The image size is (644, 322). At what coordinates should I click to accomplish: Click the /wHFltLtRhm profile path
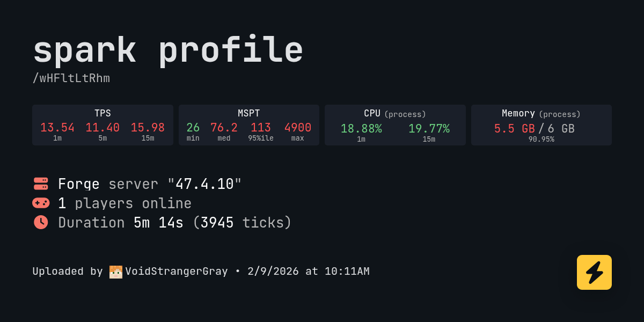click(x=71, y=78)
